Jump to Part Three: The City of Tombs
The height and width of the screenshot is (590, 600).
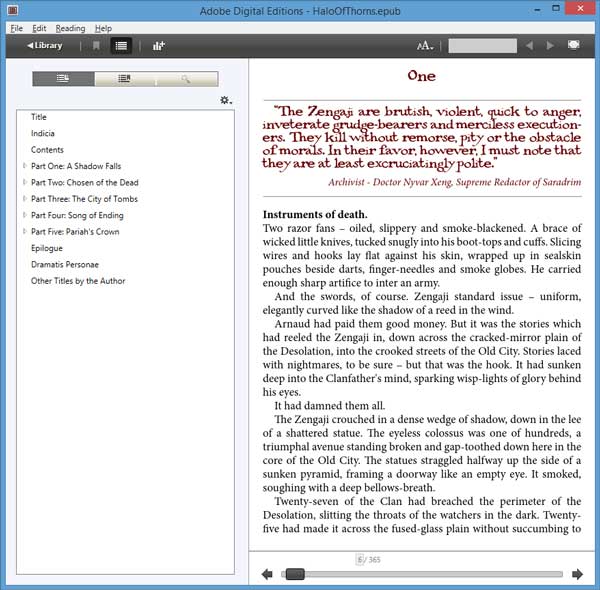84,199
